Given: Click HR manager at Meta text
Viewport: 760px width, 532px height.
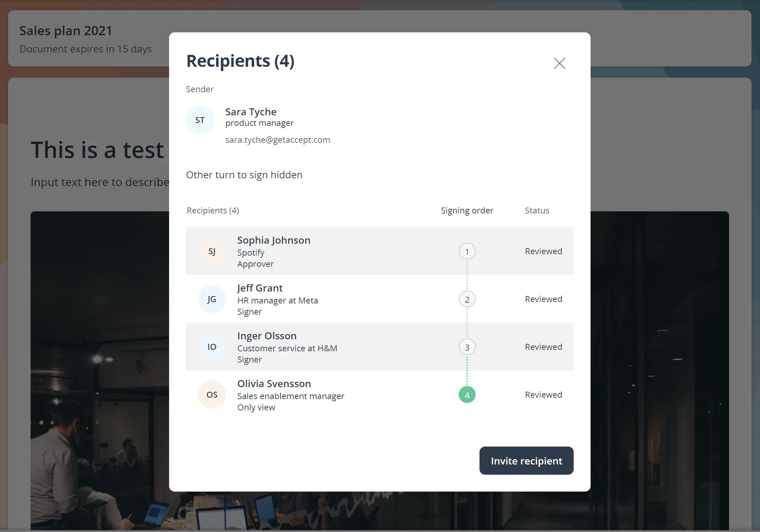Looking at the screenshot, I should [278, 301].
